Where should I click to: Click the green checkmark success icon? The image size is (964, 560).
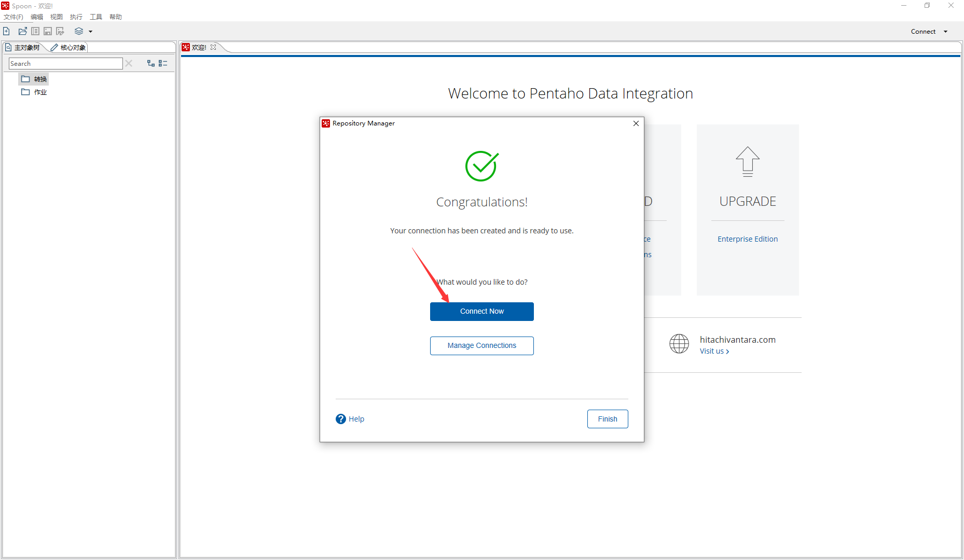482,166
